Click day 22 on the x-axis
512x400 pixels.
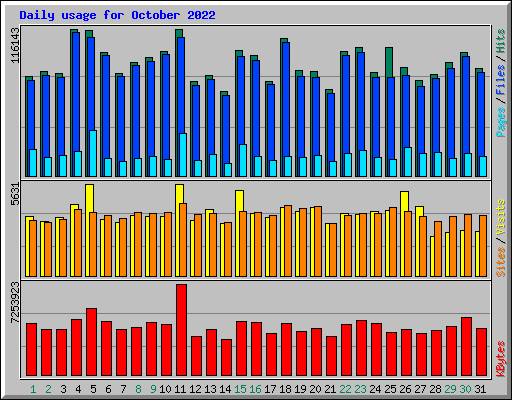(345, 389)
